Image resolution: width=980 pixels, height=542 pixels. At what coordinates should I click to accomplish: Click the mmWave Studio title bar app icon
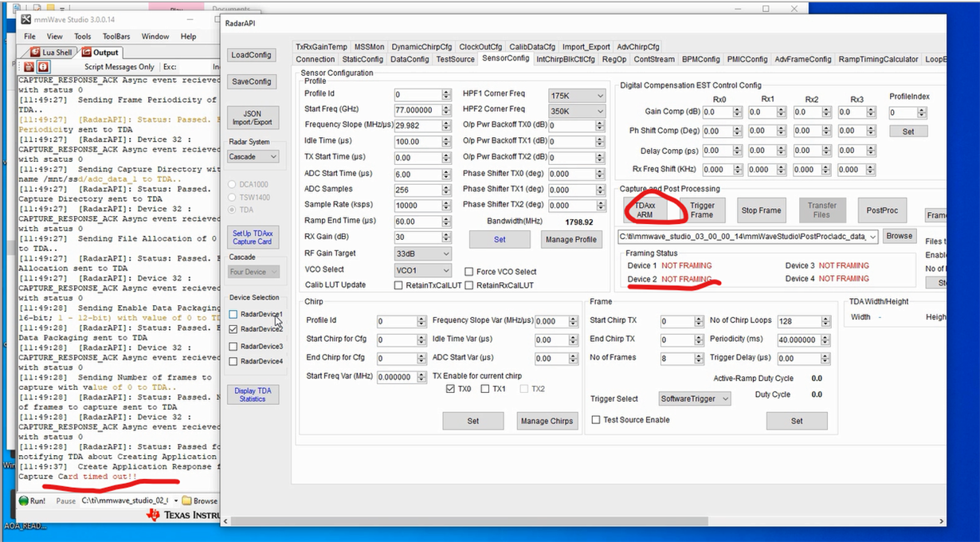click(26, 18)
